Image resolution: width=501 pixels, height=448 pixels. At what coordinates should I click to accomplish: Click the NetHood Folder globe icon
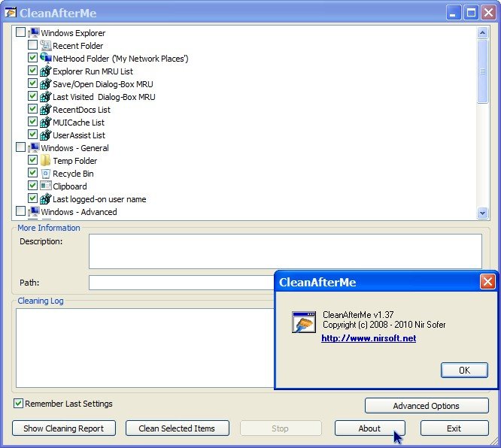click(45, 58)
